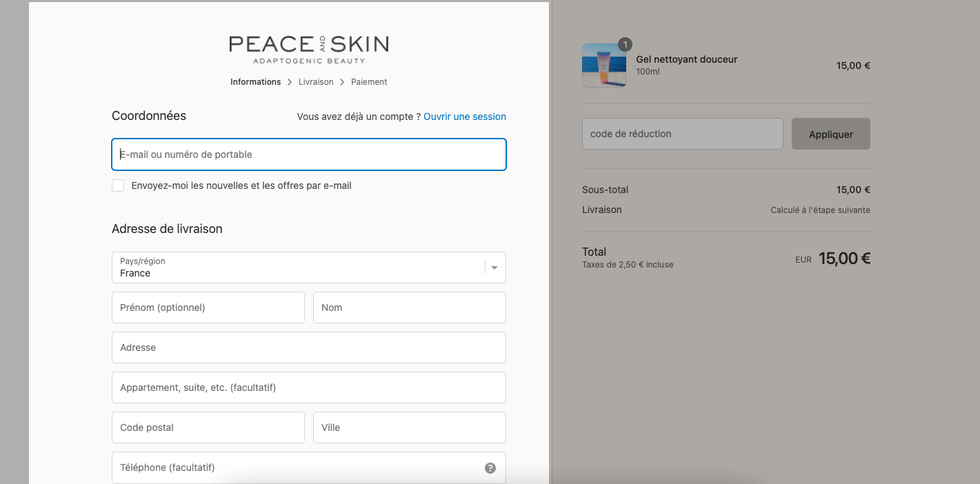
Task: Click the Peace and Skin logo
Action: pyautogui.click(x=308, y=49)
